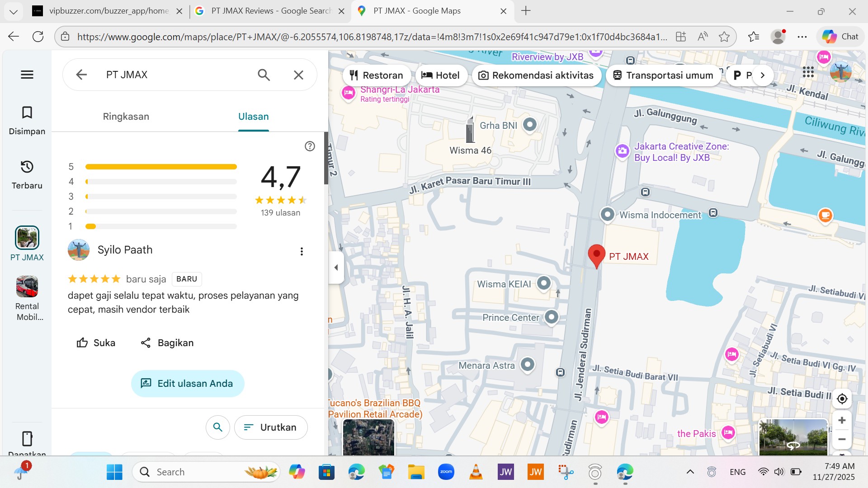Collapse the side panel arrow

coord(336,267)
